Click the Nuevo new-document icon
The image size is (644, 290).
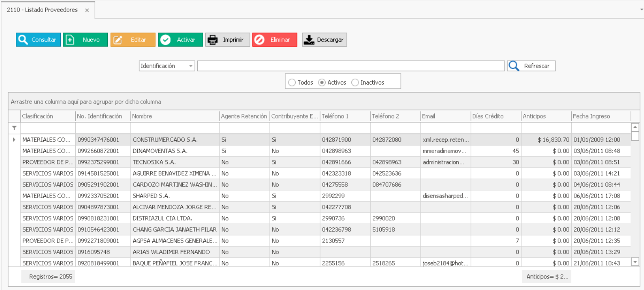tap(70, 40)
